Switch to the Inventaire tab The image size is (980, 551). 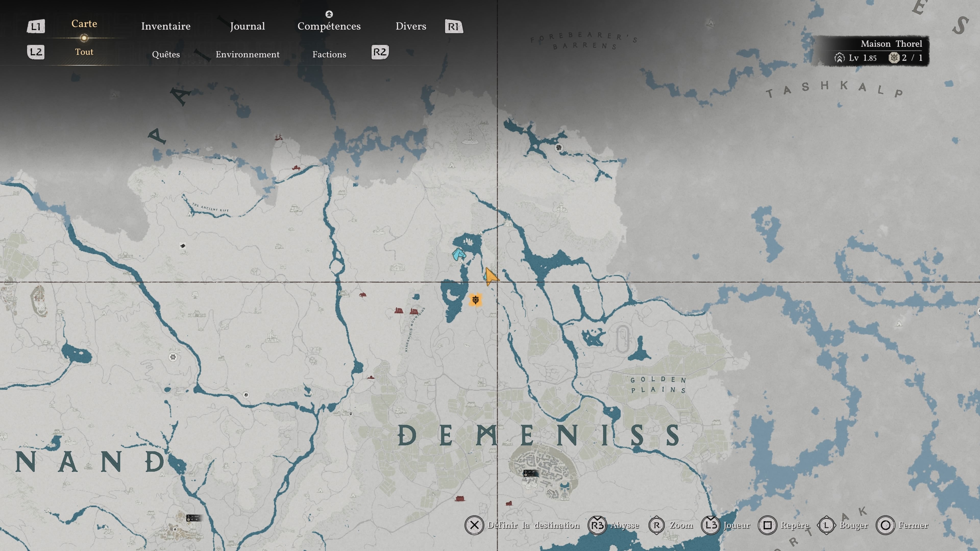[x=166, y=26]
